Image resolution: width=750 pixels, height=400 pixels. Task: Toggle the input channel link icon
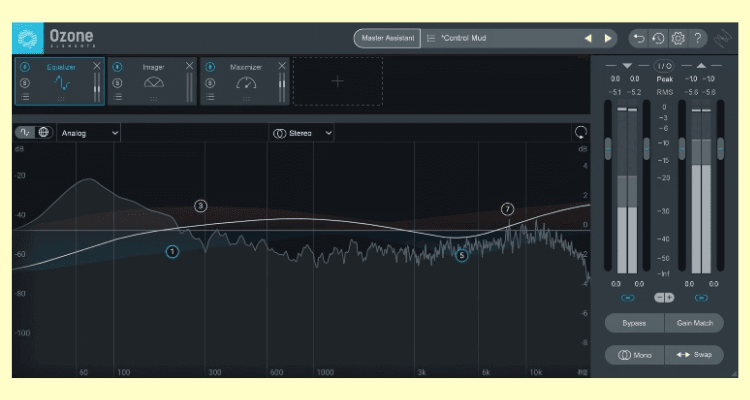tap(628, 298)
